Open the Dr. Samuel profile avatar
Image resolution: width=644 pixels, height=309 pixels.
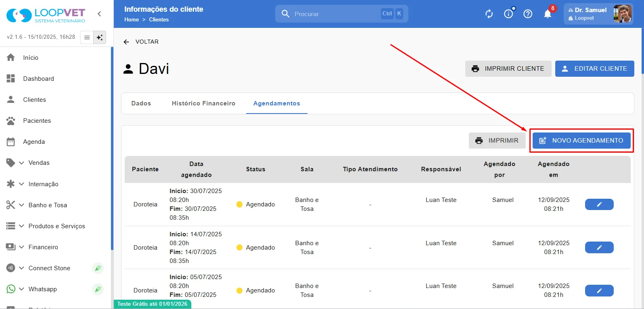click(622, 14)
